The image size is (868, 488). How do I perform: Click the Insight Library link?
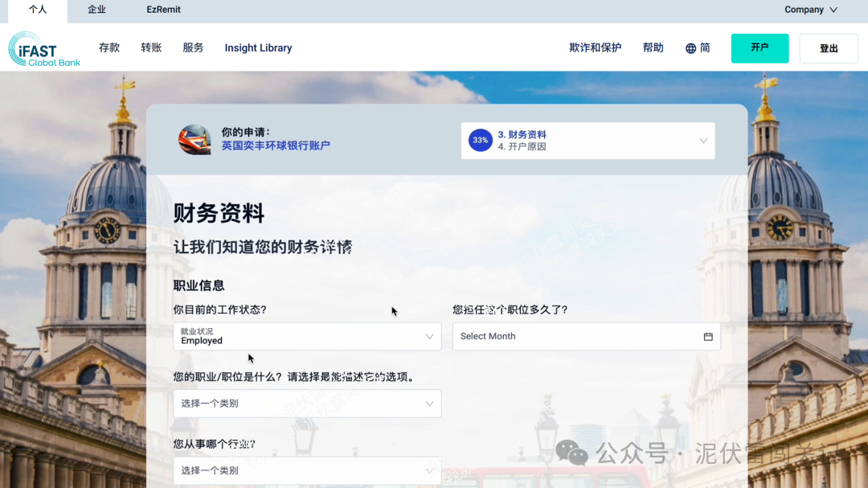[258, 47]
